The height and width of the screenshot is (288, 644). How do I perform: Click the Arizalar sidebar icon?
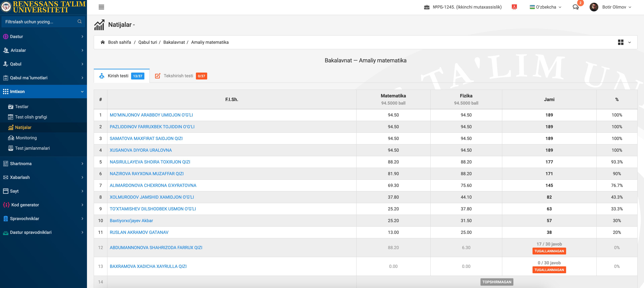coord(6,50)
